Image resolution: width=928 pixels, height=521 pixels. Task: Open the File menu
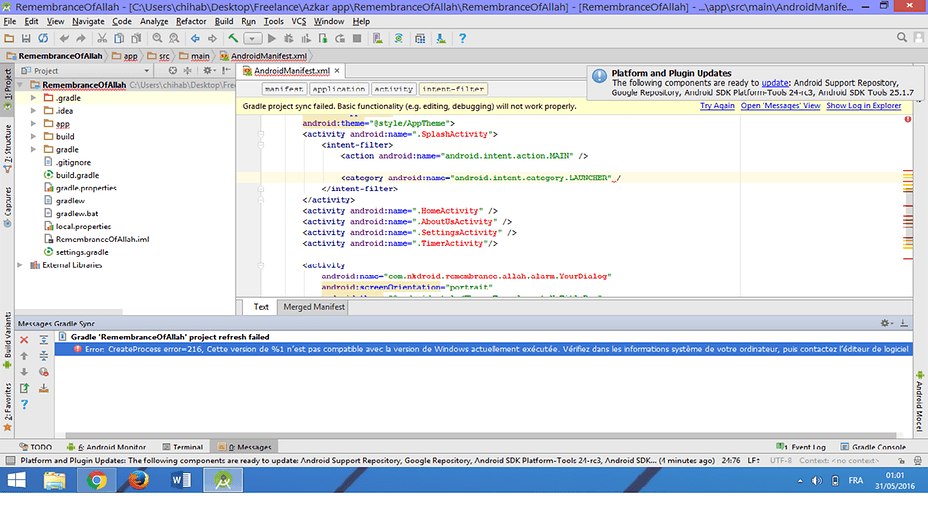click(9, 21)
